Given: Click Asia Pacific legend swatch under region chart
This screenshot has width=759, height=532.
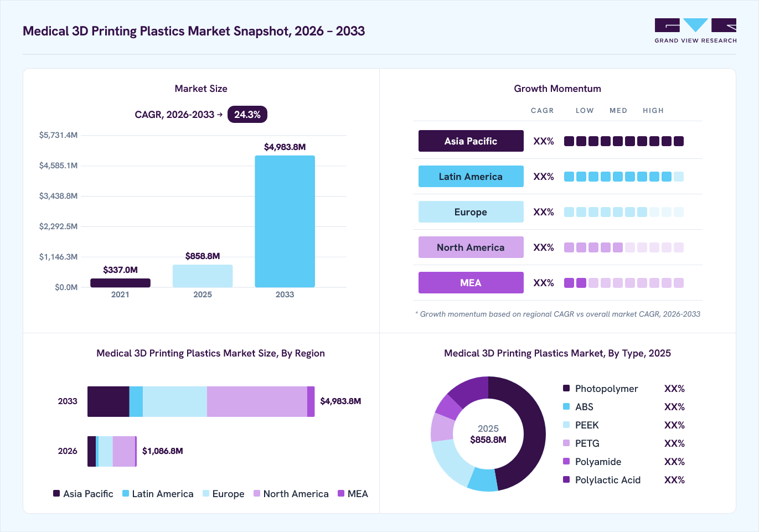Looking at the screenshot, I should pos(56,493).
